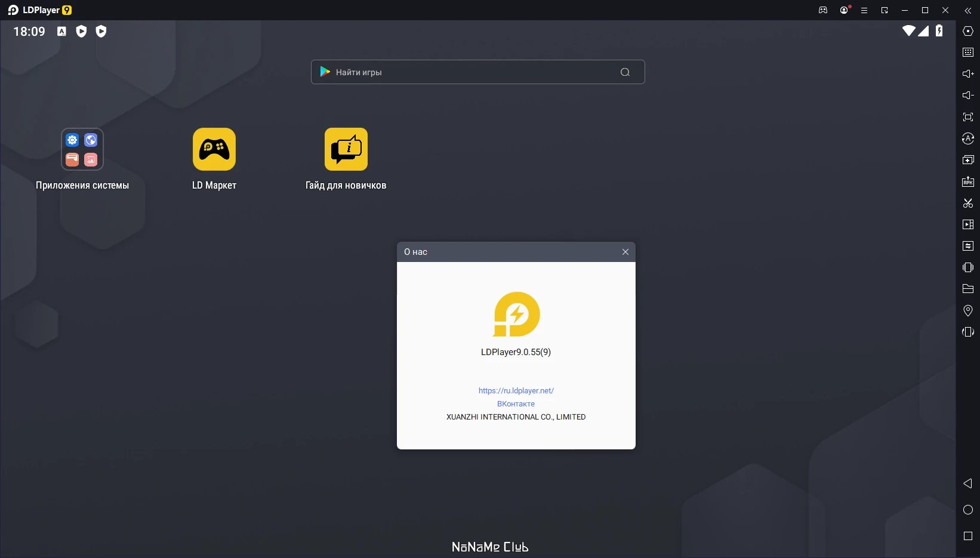This screenshot has width=980, height=558.
Task: Close the "О нас" dialog
Action: point(625,252)
